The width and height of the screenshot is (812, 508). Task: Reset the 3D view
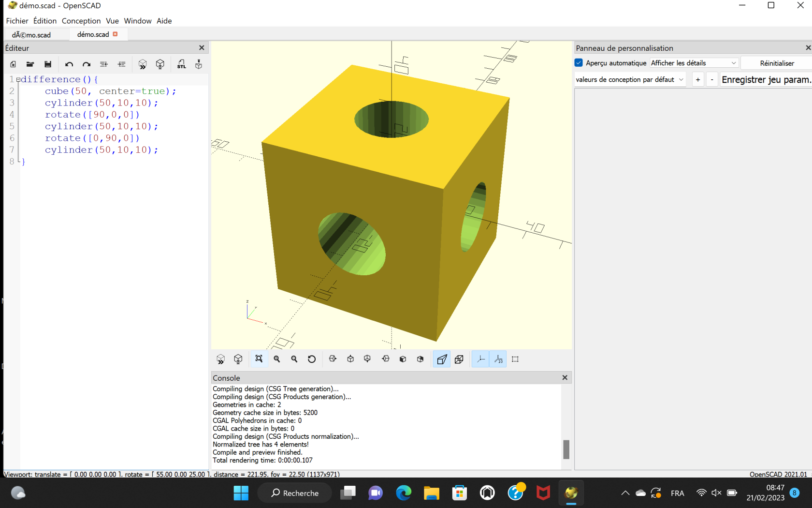coord(312,359)
